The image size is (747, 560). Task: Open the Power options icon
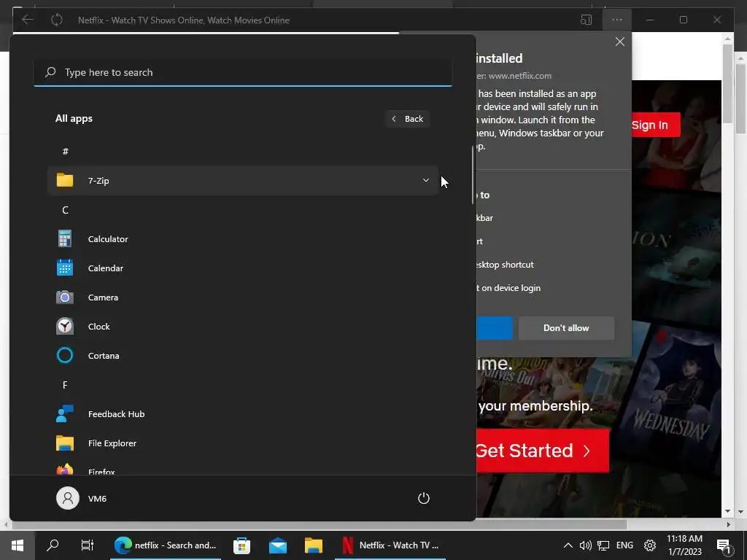pyautogui.click(x=424, y=498)
